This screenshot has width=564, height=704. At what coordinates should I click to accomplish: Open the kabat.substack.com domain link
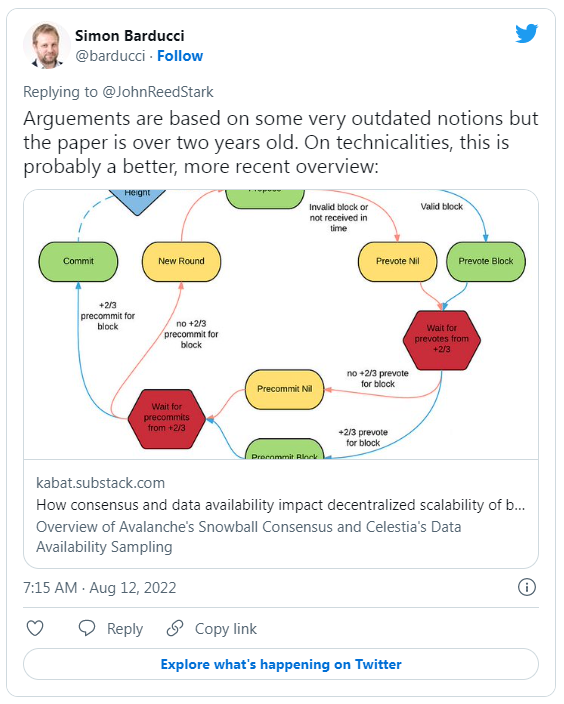tap(101, 483)
